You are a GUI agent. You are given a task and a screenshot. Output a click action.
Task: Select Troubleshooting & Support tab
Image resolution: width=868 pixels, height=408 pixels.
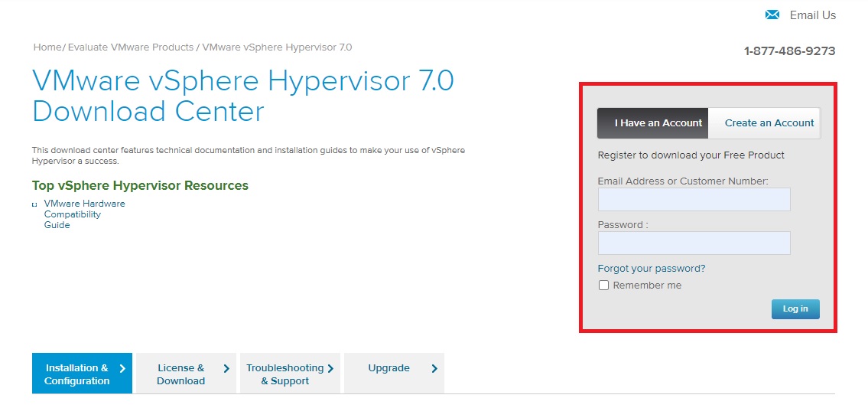click(x=290, y=374)
